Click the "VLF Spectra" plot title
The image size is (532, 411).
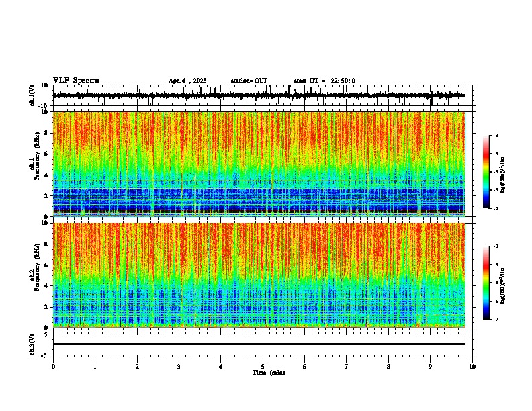tap(76, 81)
